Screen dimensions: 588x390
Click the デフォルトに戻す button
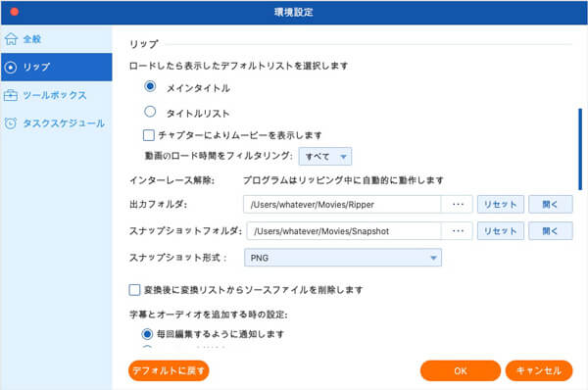click(x=169, y=370)
